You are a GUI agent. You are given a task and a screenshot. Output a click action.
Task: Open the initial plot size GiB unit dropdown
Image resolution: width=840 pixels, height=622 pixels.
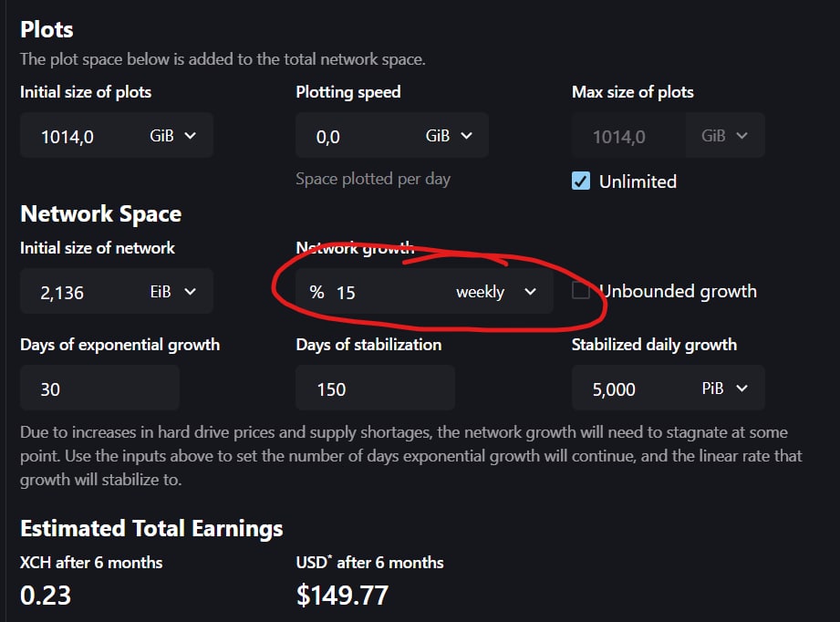[x=172, y=136]
